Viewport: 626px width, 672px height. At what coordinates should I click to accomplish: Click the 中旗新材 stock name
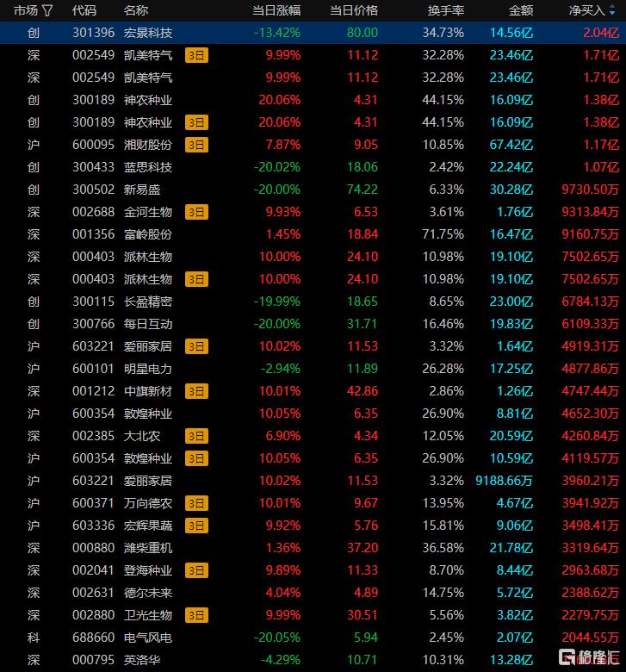tap(148, 391)
